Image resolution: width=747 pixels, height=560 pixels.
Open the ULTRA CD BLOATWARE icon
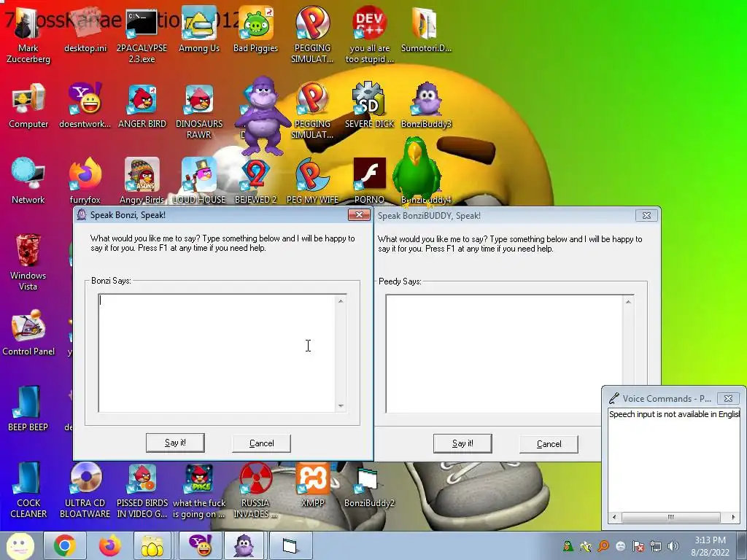[x=85, y=491]
